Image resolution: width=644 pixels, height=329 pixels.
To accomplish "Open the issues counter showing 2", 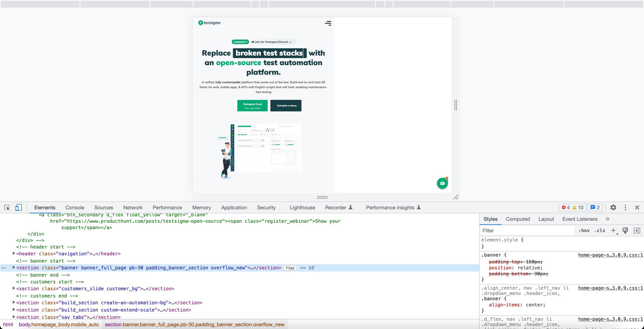I will tap(595, 208).
